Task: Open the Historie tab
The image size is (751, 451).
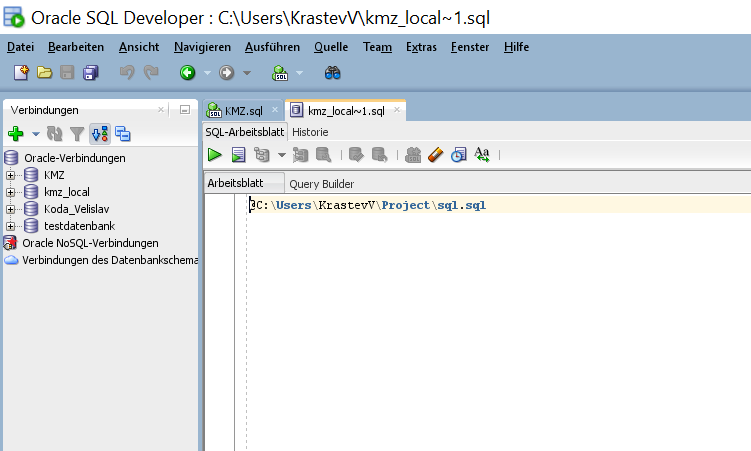Action: tap(310, 131)
